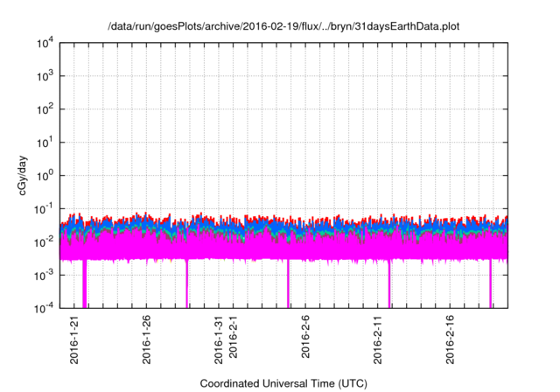The width and height of the screenshot is (560, 392).
Task: Click the 10^-3 y-axis tick label
Action: click(44, 276)
